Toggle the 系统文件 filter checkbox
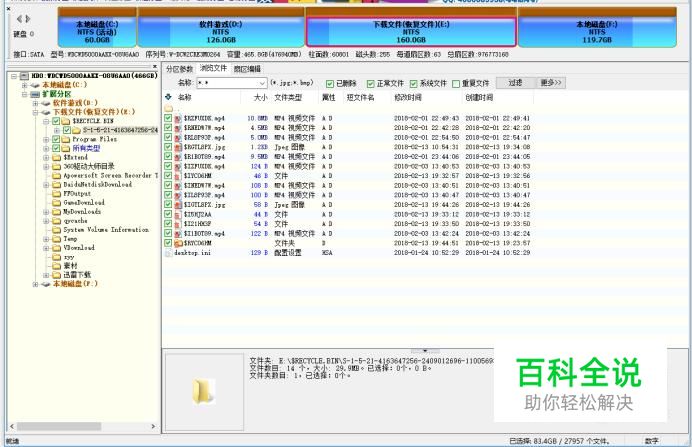 [414, 83]
